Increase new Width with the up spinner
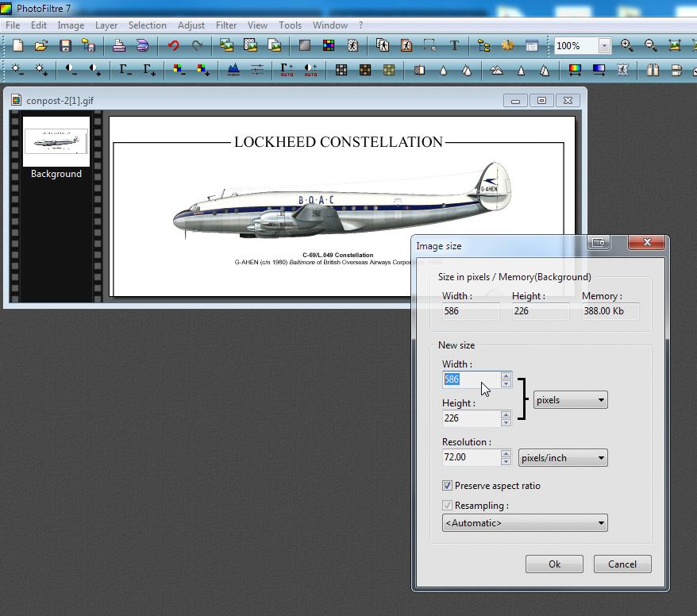Screen dimensions: 697x616 506,375
